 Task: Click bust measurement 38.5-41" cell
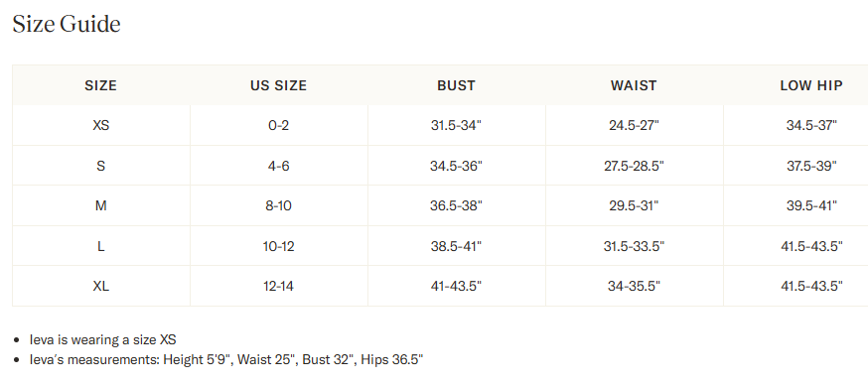point(457,246)
